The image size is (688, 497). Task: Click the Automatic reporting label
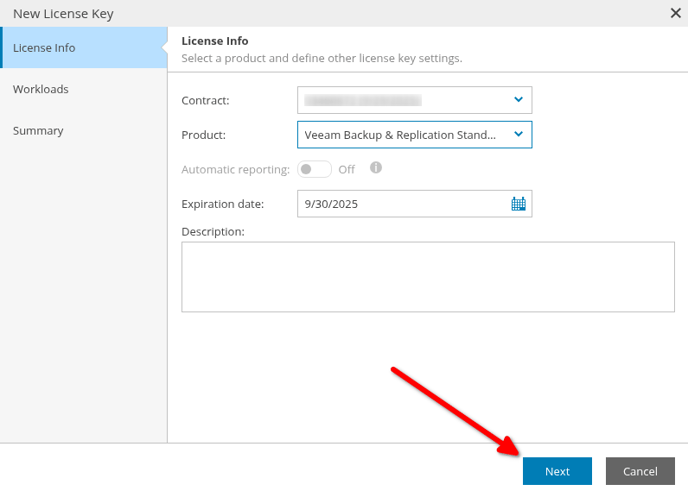tap(236, 169)
